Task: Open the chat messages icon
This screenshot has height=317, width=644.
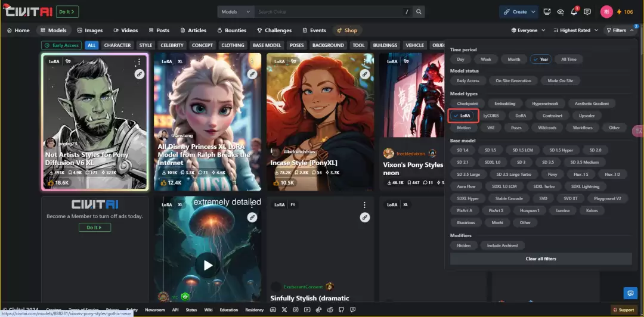Action: 587,12
